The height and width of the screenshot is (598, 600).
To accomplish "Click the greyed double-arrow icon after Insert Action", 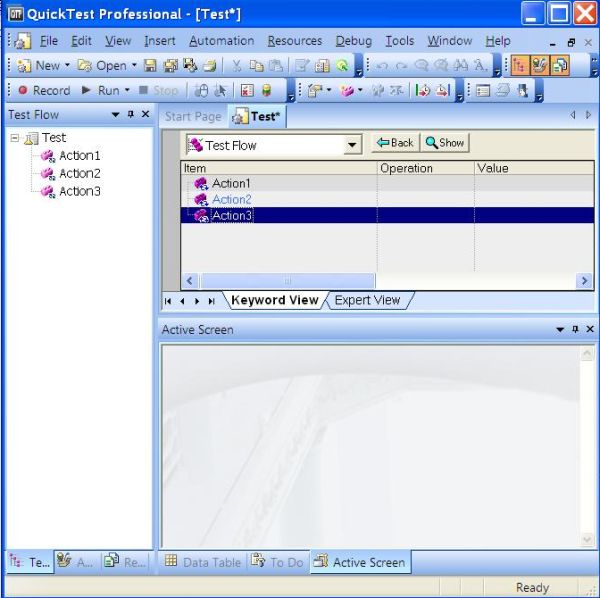I will click(378, 91).
